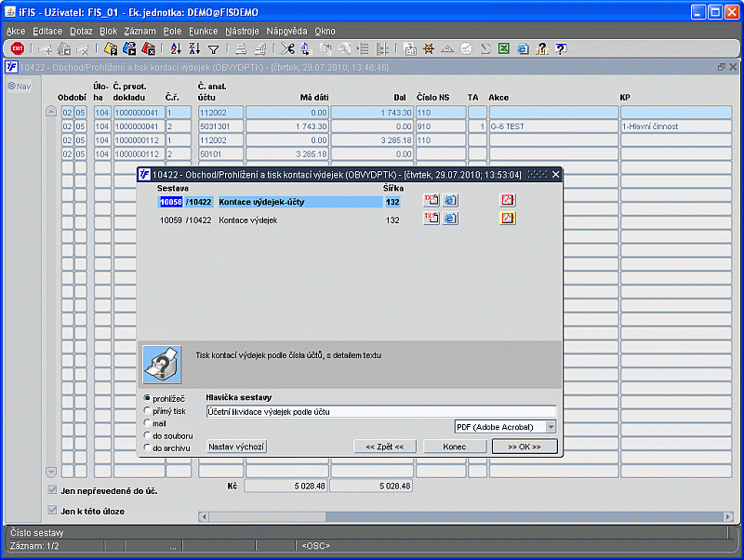Viewport: 744px width, 560px height.
Task: Click the red EXIT toolbar icon
Action: [17, 49]
